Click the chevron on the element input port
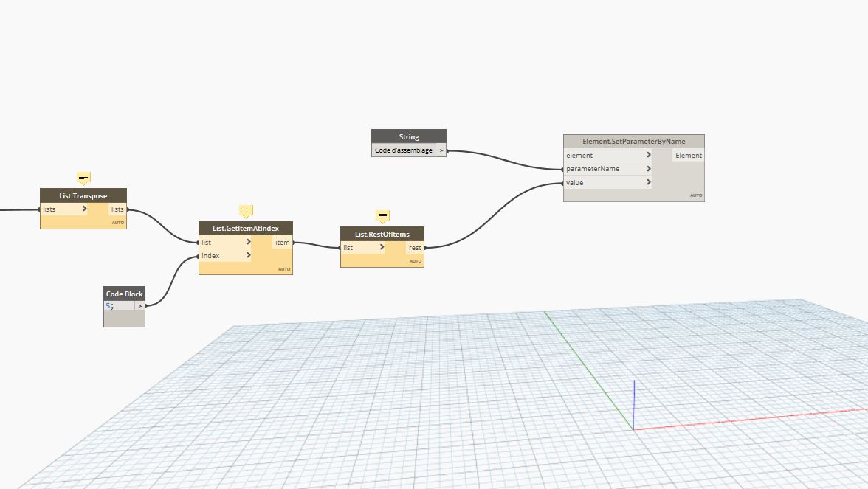This screenshot has width=868, height=489. [x=648, y=156]
